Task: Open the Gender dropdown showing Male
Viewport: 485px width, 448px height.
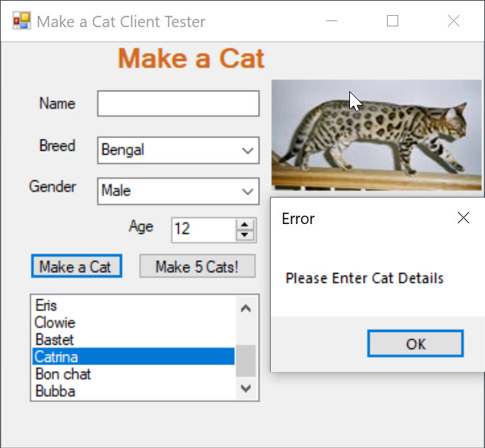Action: (178, 191)
